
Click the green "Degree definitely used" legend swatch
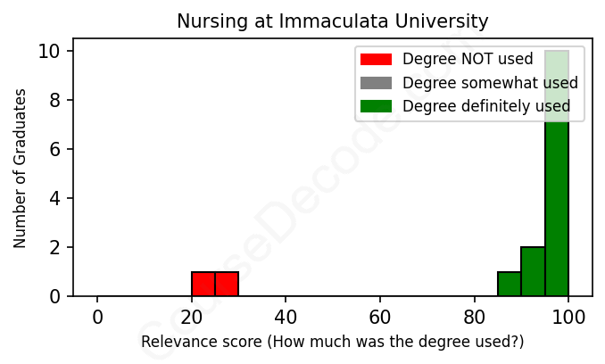[x=376, y=107]
